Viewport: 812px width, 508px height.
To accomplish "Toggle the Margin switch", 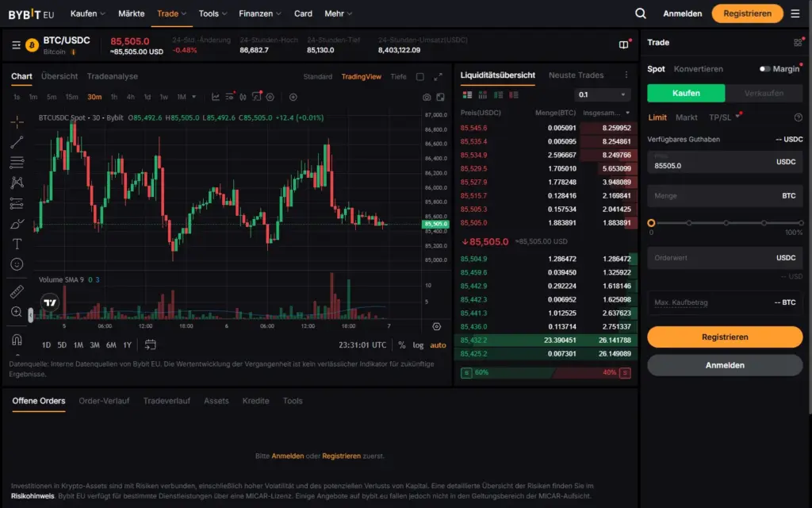I will tap(765, 69).
